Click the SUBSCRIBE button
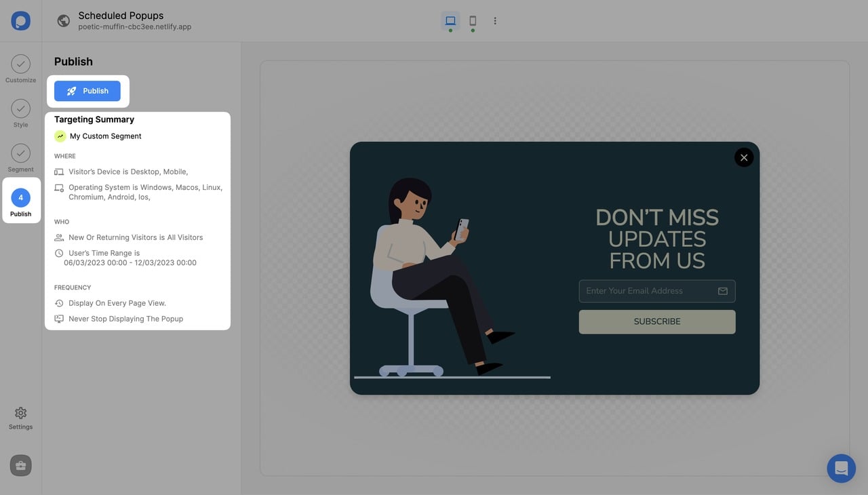 [x=657, y=321]
